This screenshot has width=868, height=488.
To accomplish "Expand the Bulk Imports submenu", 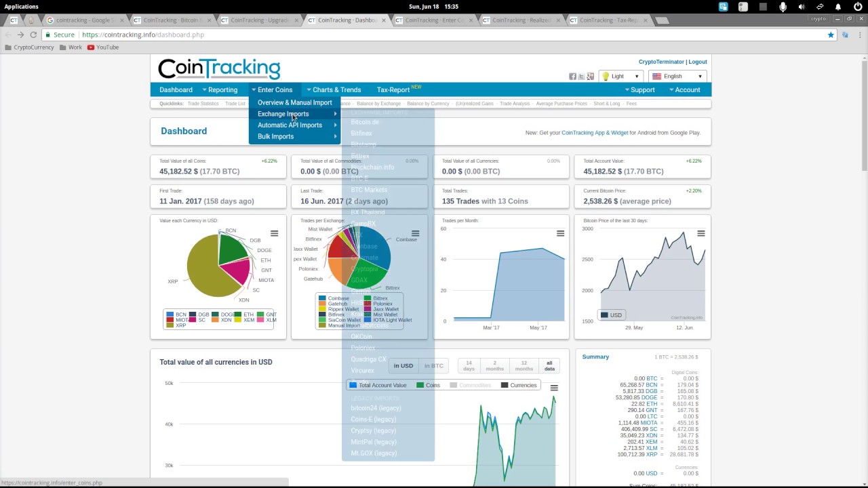I will [x=294, y=137].
